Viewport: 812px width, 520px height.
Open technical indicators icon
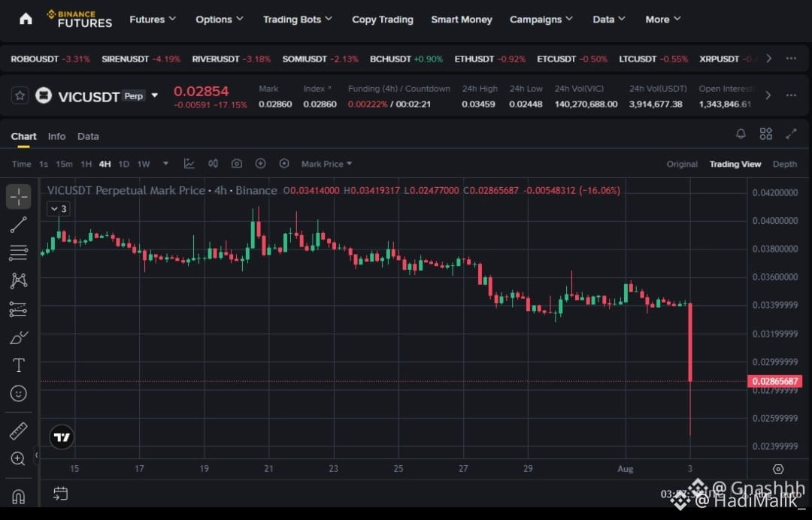[189, 164]
